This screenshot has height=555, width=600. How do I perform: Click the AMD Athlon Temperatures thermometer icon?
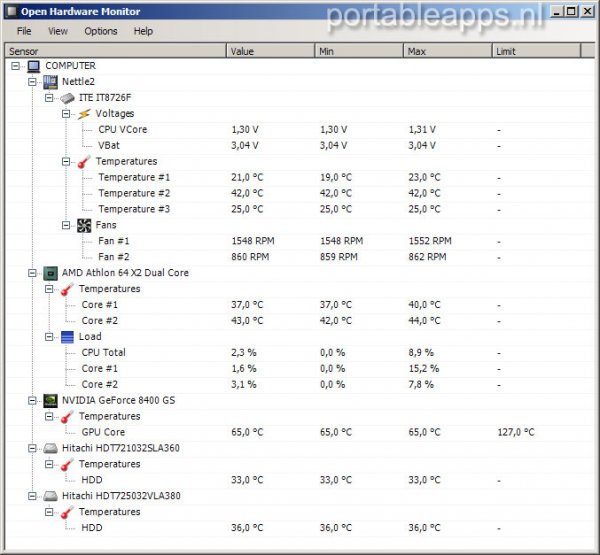[67, 289]
